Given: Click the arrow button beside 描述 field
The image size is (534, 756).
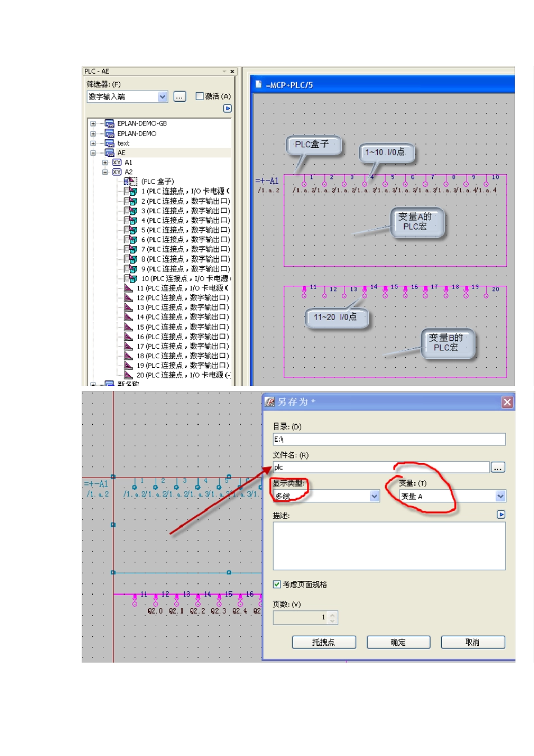Looking at the screenshot, I should click(501, 515).
